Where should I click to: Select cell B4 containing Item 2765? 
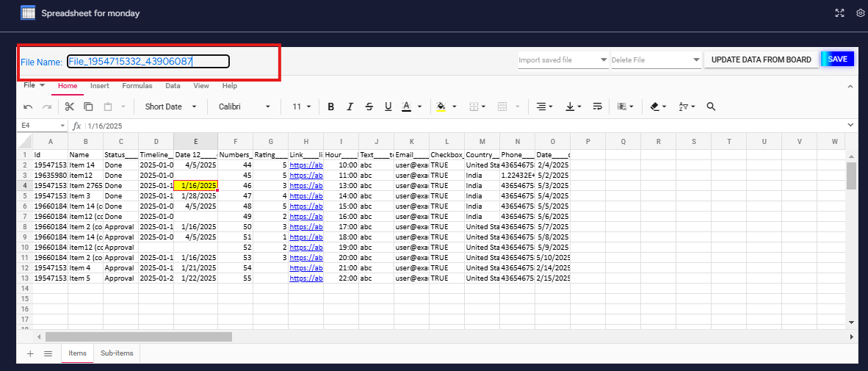click(x=86, y=185)
